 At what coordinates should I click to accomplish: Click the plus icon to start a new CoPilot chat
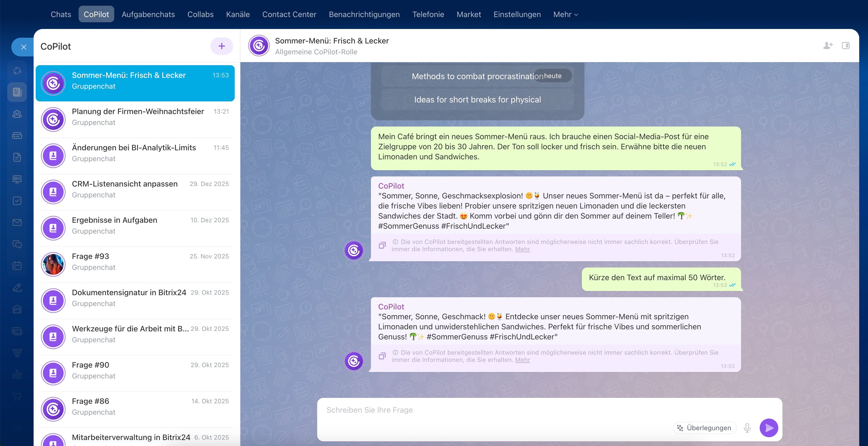(x=221, y=46)
